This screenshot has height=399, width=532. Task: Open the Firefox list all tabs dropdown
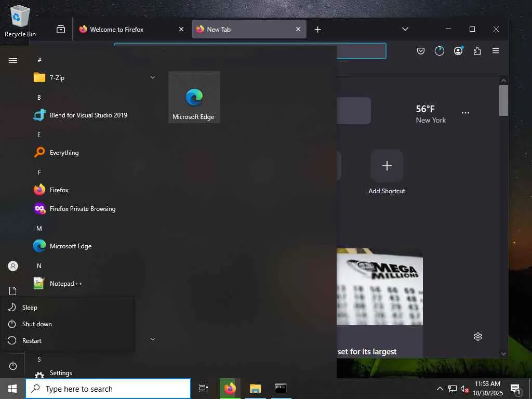click(405, 29)
